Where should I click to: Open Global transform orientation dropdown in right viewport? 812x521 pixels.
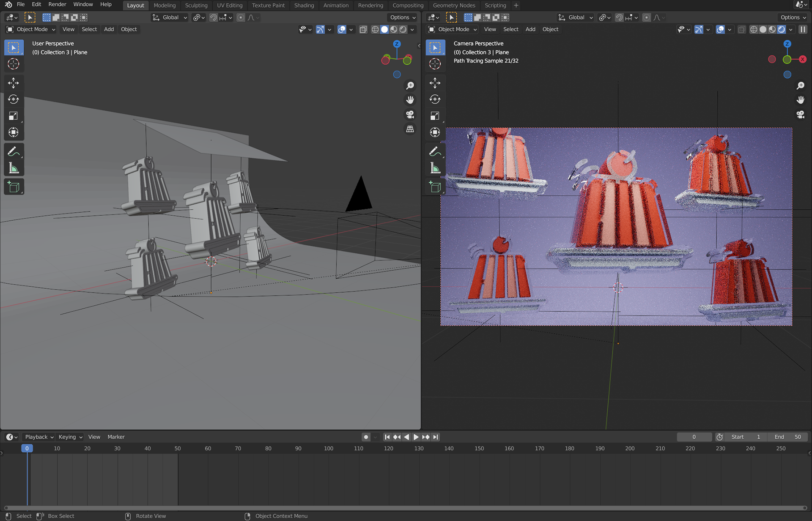tap(576, 17)
